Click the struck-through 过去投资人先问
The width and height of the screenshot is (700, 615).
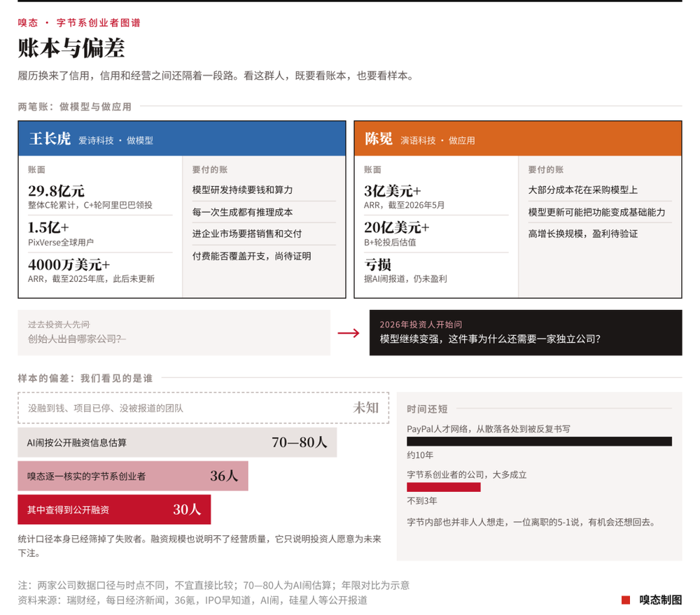pos(59,325)
